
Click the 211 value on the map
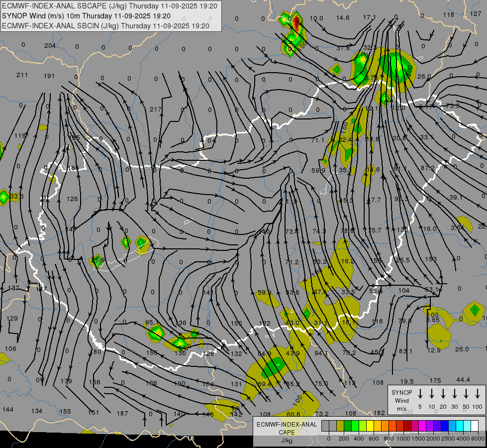point(22,75)
